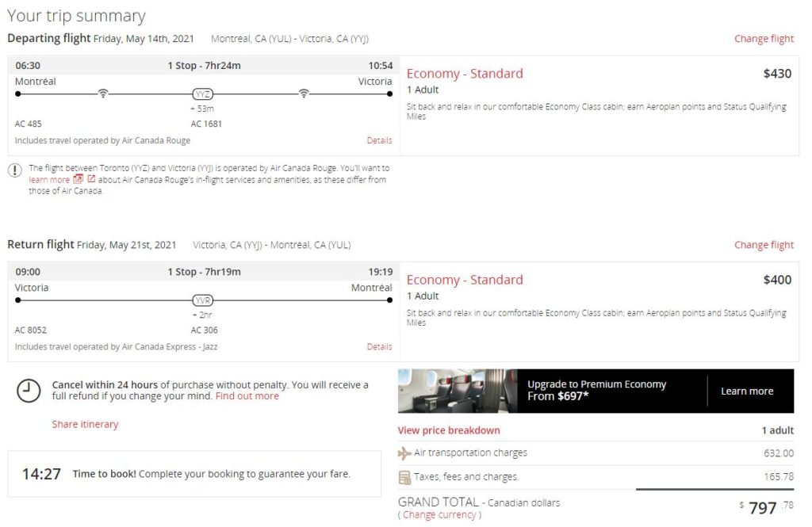
Task: Click the Wi-Fi icon on the Montréal–Toronto segment
Action: coord(102,94)
